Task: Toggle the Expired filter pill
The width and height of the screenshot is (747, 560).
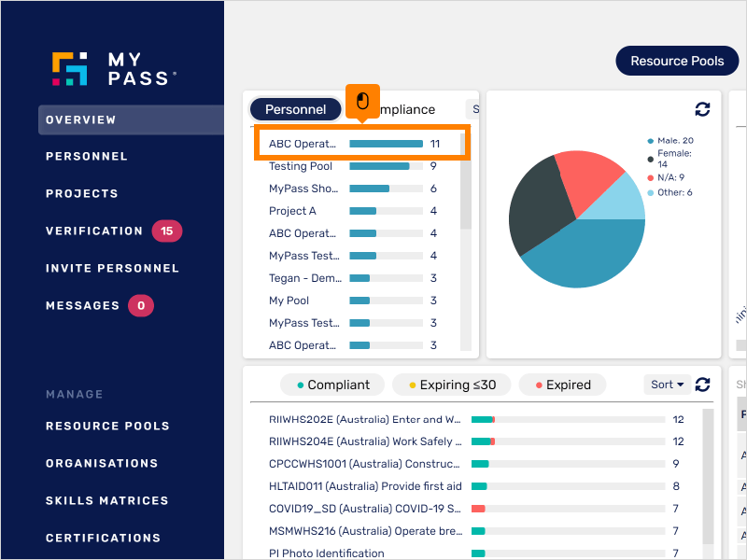Action: (x=562, y=385)
